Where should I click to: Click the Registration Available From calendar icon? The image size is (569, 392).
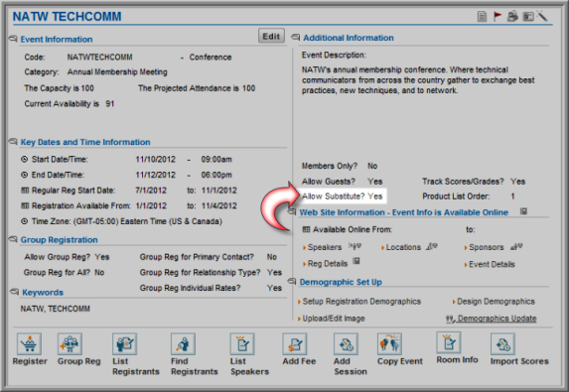tap(25, 205)
